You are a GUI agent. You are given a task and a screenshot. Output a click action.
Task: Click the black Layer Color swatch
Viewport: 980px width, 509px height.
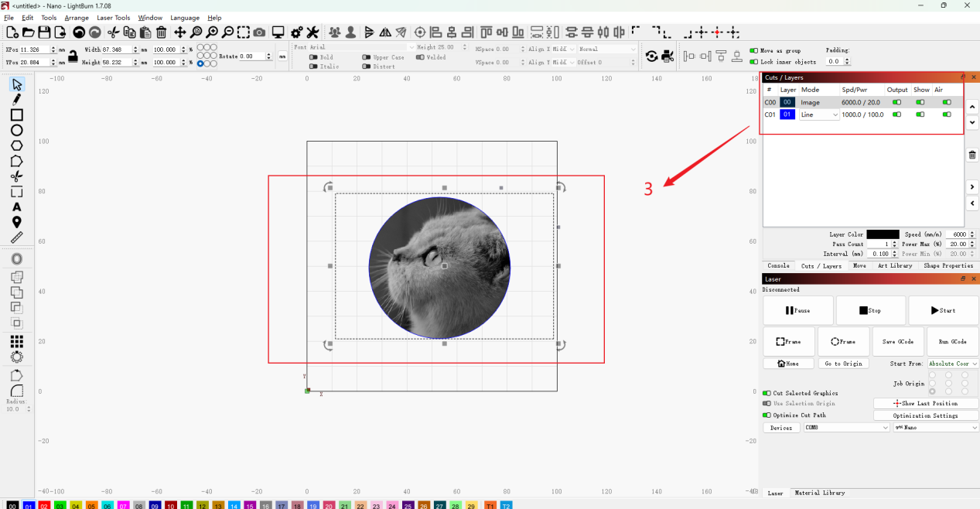click(x=883, y=234)
